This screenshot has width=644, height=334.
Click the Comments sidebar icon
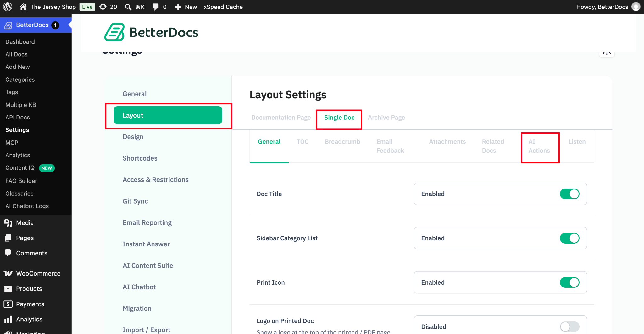tap(8, 253)
